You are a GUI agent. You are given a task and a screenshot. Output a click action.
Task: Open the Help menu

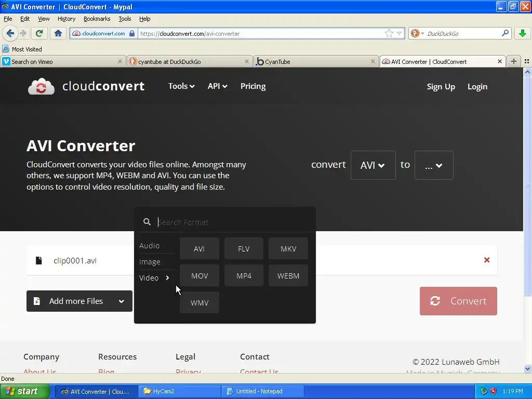point(144,19)
